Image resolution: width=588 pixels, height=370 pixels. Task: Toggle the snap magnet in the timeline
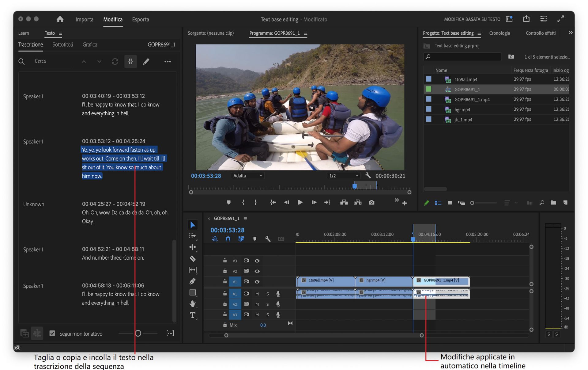(x=228, y=239)
